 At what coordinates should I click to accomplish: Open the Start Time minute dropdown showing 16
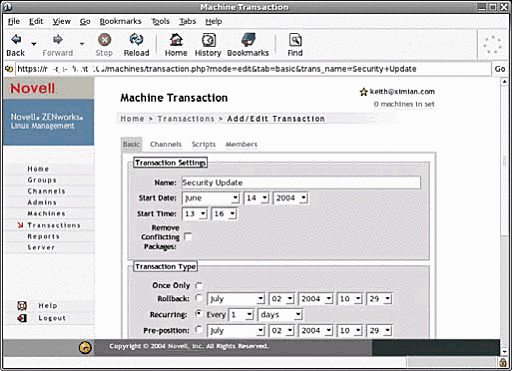pyautogui.click(x=224, y=214)
